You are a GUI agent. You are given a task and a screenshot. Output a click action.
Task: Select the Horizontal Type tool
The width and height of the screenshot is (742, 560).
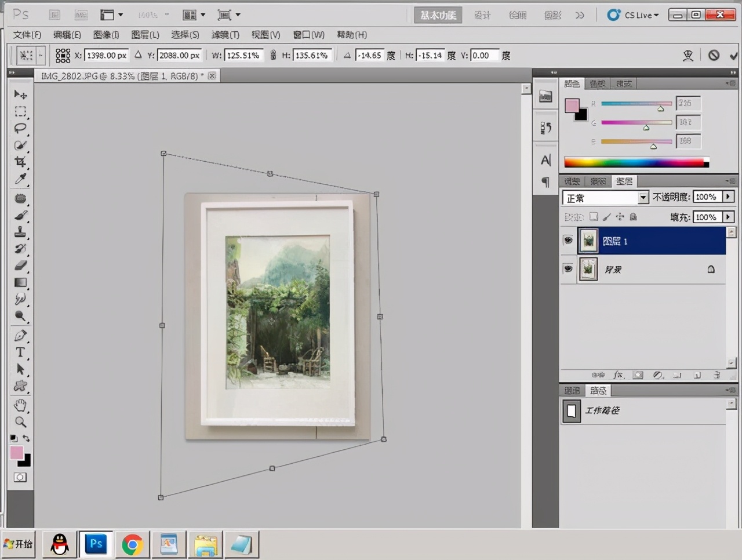click(20, 352)
